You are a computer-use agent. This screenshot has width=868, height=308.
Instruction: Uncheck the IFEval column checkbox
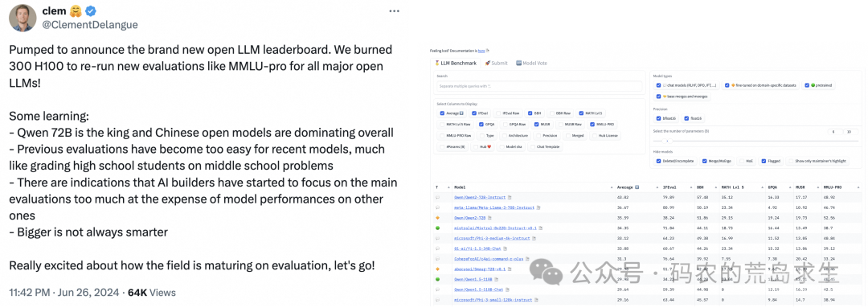tap(473, 113)
